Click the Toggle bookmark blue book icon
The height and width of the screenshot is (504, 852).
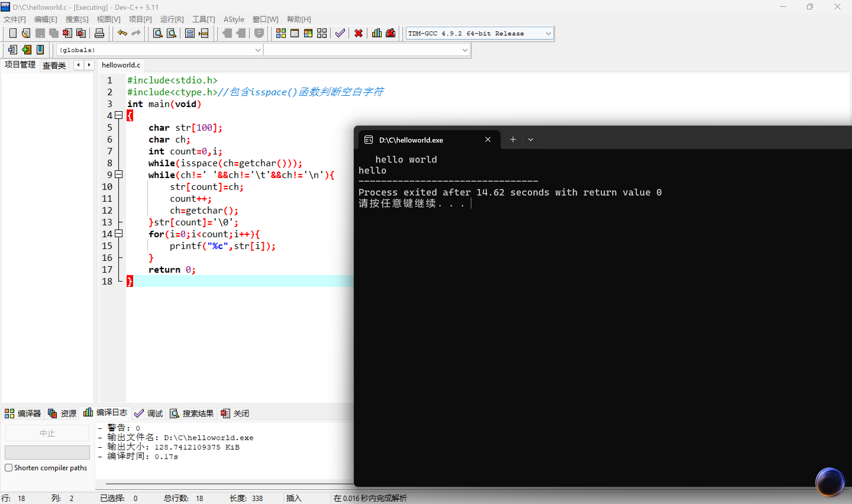click(40, 50)
